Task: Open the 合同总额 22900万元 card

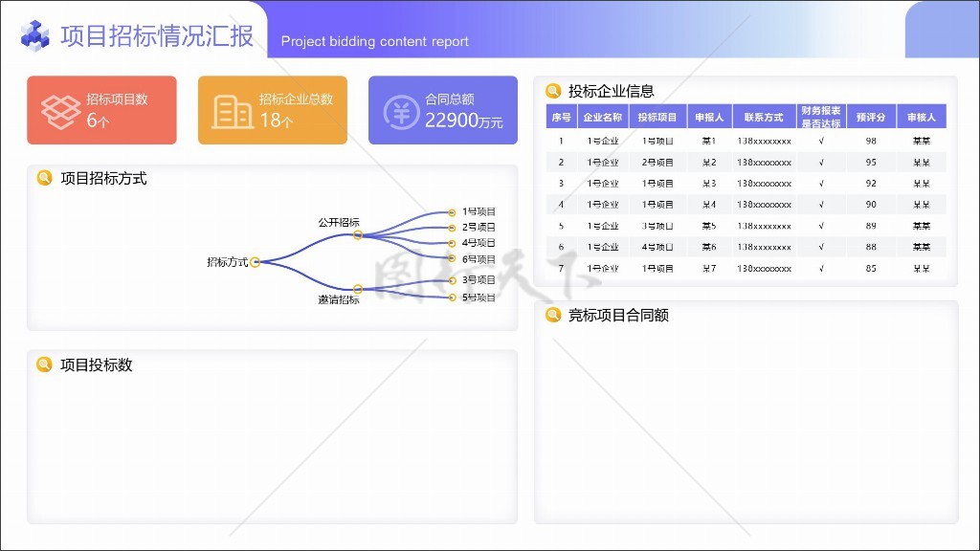Action: pos(442,110)
